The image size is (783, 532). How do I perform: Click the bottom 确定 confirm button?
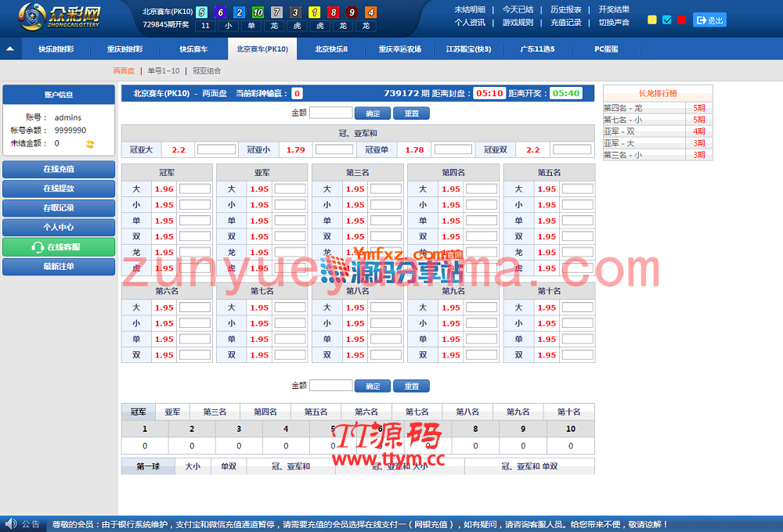click(373, 386)
